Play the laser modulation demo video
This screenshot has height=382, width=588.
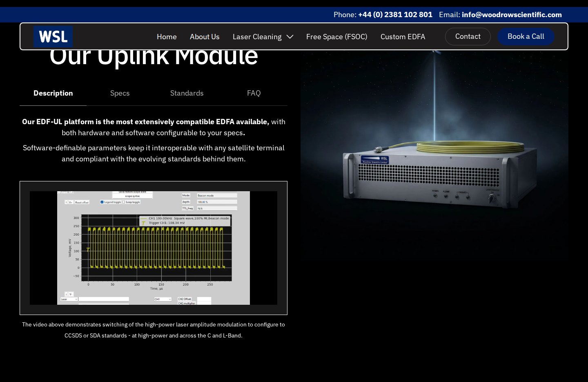pos(154,248)
